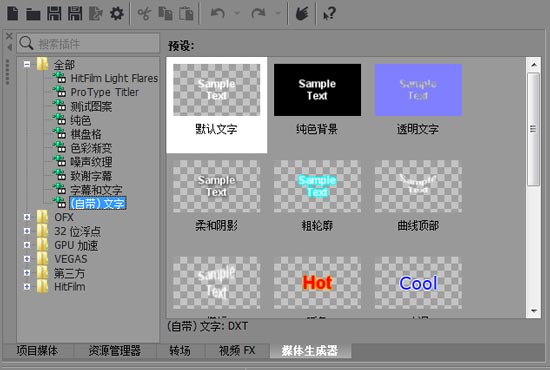
Task: Open project properties gear icon
Action: click(x=116, y=14)
